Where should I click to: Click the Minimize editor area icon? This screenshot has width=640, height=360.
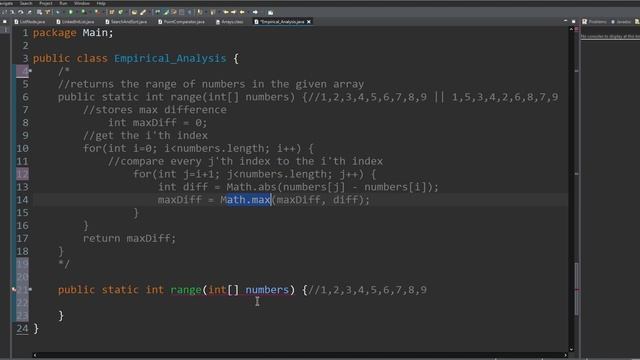[565, 20]
